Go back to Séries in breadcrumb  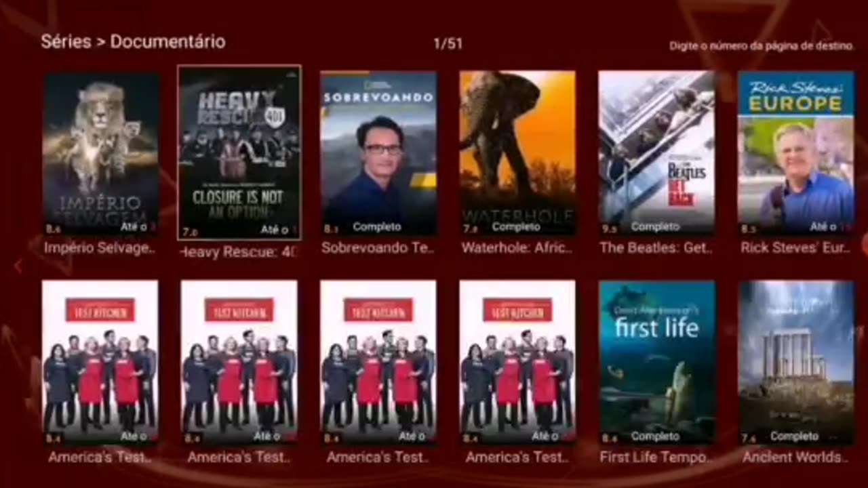point(66,42)
